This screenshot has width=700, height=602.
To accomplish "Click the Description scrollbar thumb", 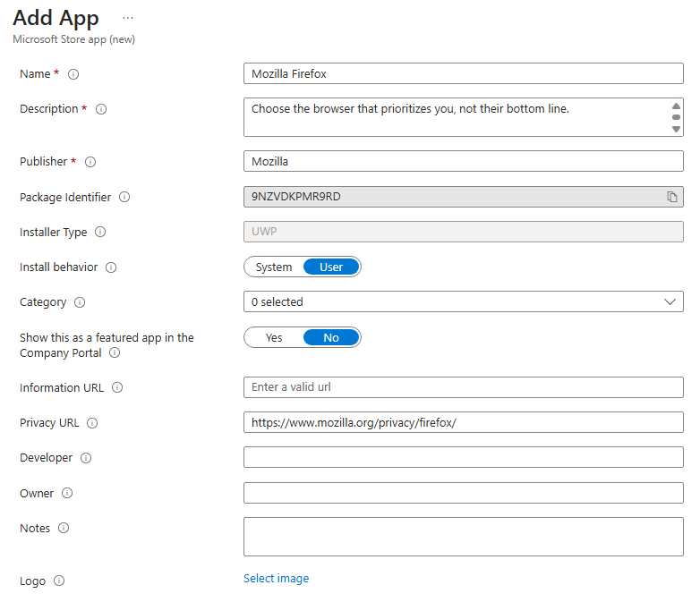I will pyautogui.click(x=677, y=117).
